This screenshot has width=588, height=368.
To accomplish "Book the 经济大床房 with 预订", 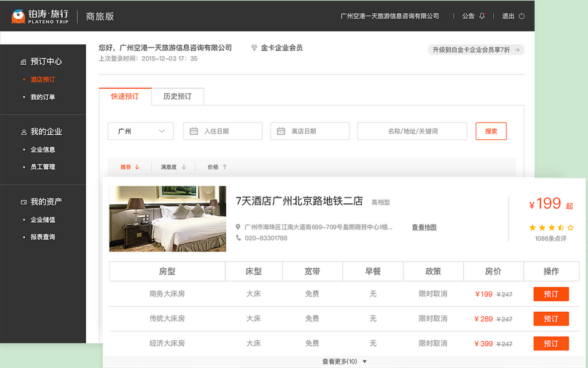I will 551,344.
